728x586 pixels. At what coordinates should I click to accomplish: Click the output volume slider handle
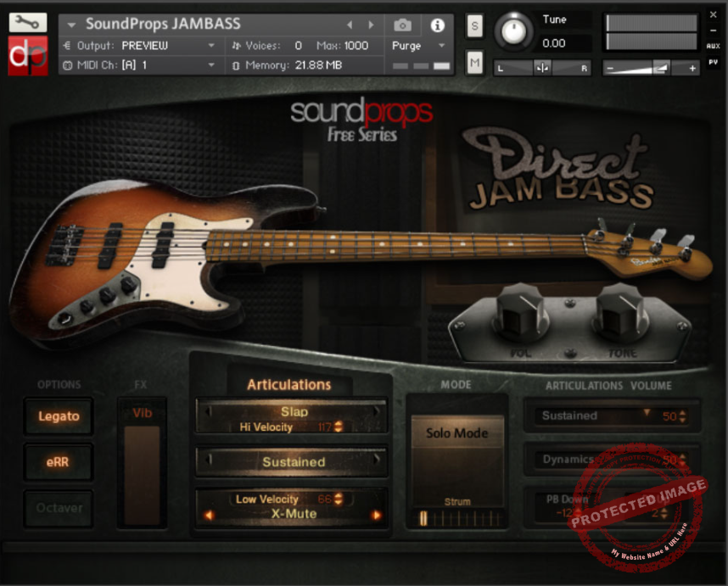[661, 68]
